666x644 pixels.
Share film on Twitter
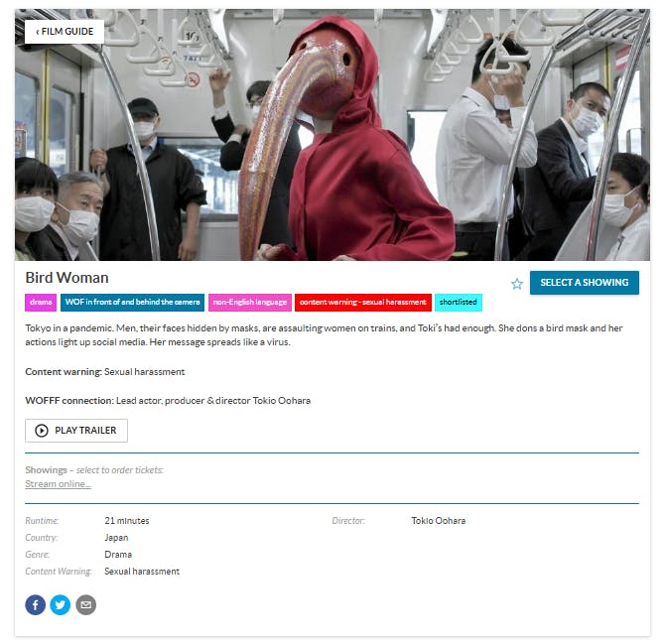(61, 604)
